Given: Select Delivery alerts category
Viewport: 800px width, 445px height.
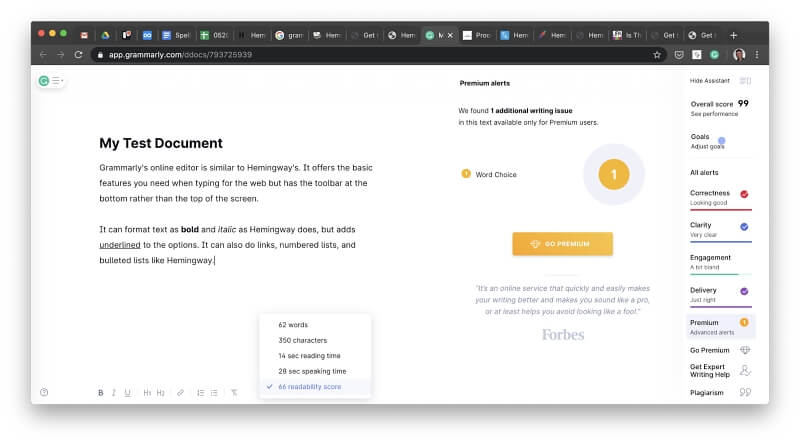Looking at the screenshot, I should pyautogui.click(x=720, y=295).
